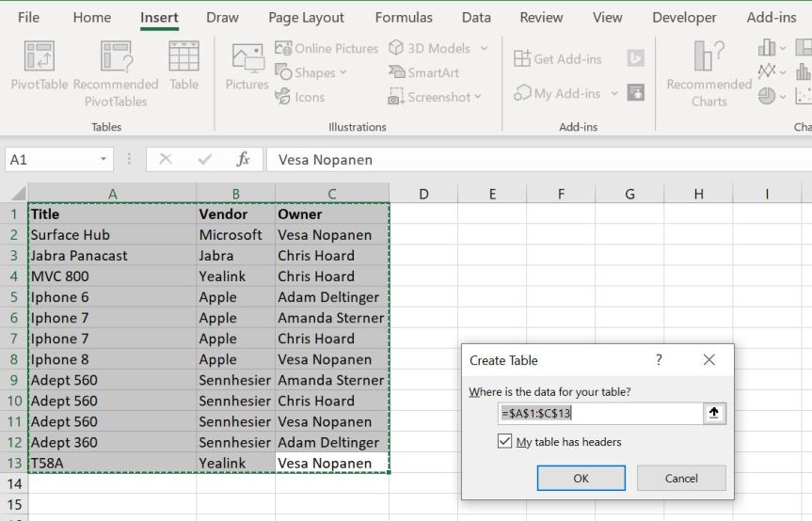Screen dimensions: 812x521
Task: Click the table data range input field
Action: click(x=599, y=414)
